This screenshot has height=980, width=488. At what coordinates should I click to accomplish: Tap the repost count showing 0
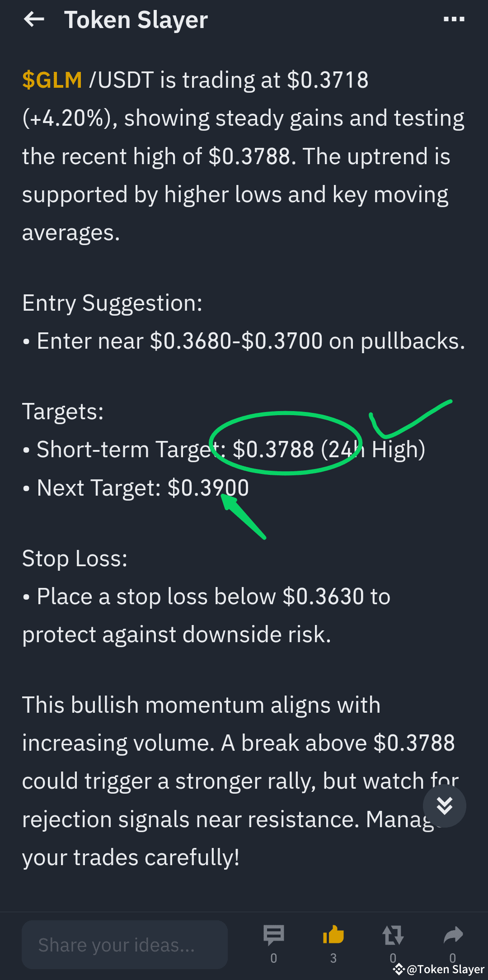click(x=393, y=957)
